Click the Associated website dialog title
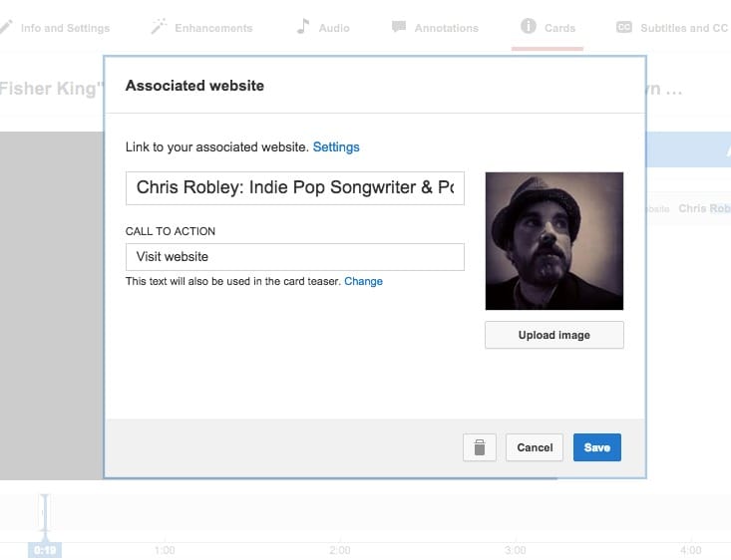 [x=194, y=86]
